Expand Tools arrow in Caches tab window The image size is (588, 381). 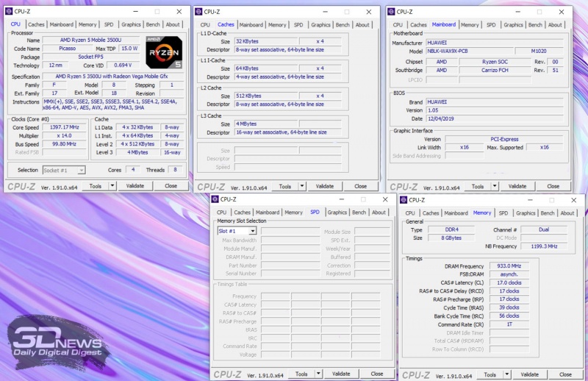coord(302,186)
